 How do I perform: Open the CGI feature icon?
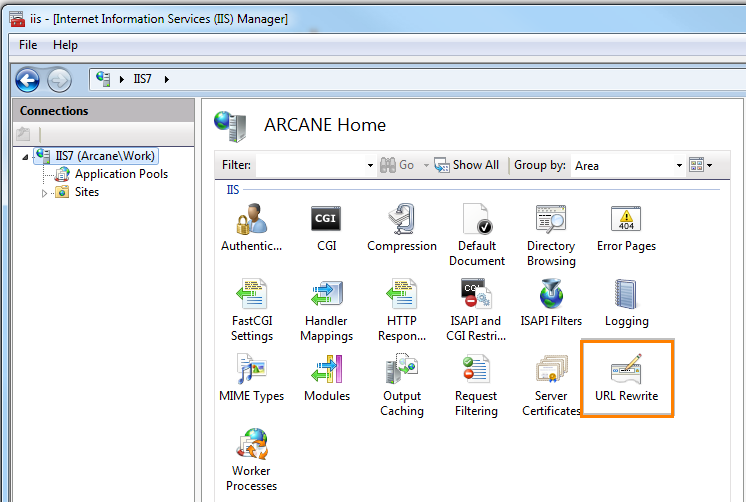pyautogui.click(x=326, y=227)
